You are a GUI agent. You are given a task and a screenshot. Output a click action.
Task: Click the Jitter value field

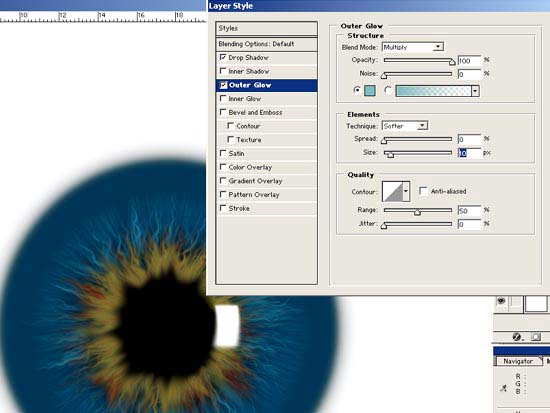[470, 224]
